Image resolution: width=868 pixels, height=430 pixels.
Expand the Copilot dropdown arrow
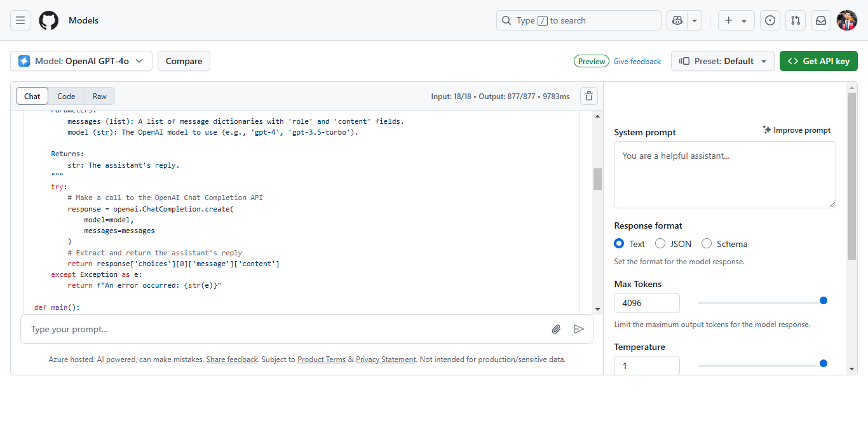695,20
